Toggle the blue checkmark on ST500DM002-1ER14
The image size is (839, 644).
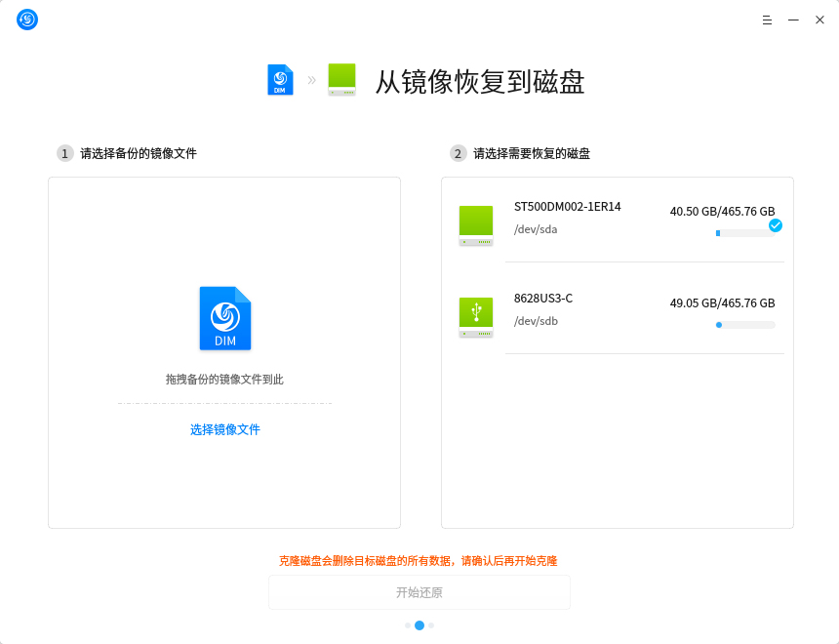click(x=776, y=225)
